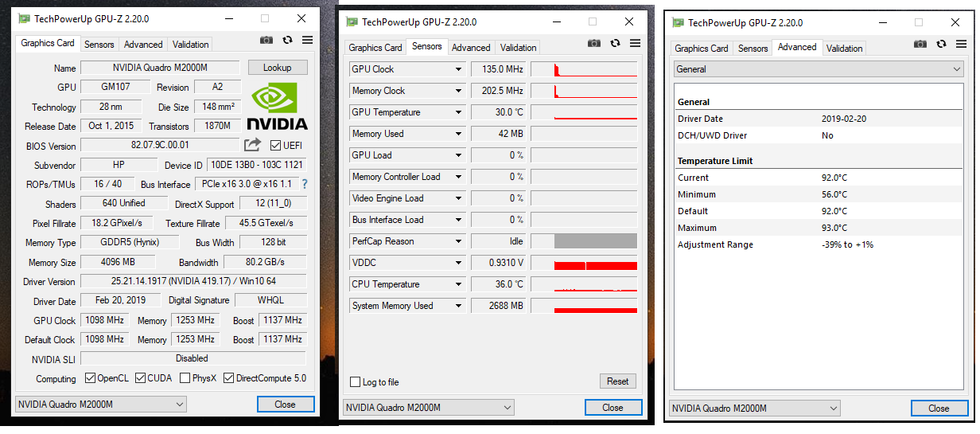
Task: Toggle the UEFI checkbox
Action: (x=275, y=146)
